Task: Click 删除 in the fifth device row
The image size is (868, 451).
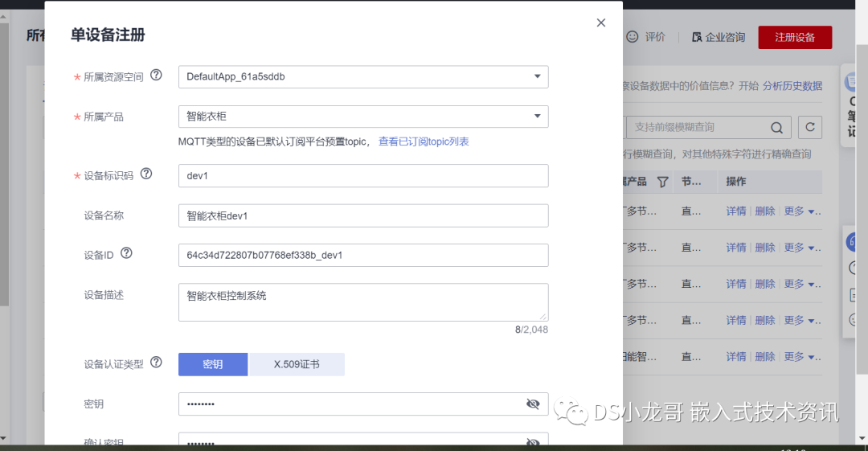Action: click(x=765, y=357)
